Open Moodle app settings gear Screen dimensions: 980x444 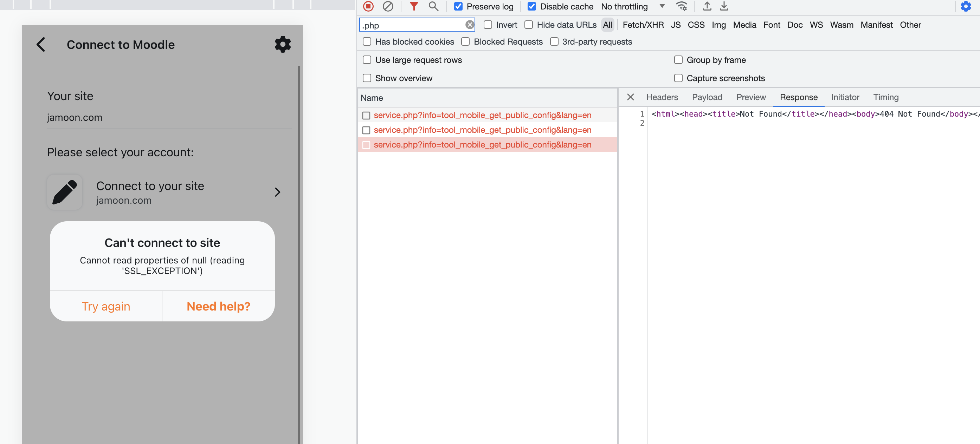pyautogui.click(x=283, y=45)
